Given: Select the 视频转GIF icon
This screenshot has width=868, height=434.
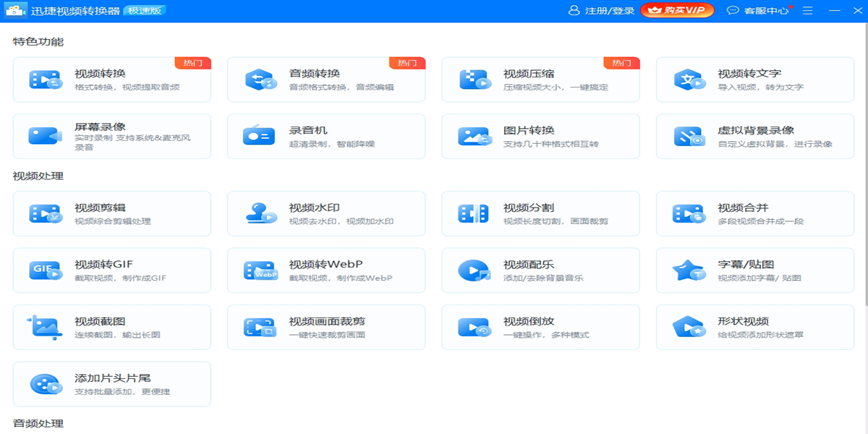Looking at the screenshot, I should point(45,271).
